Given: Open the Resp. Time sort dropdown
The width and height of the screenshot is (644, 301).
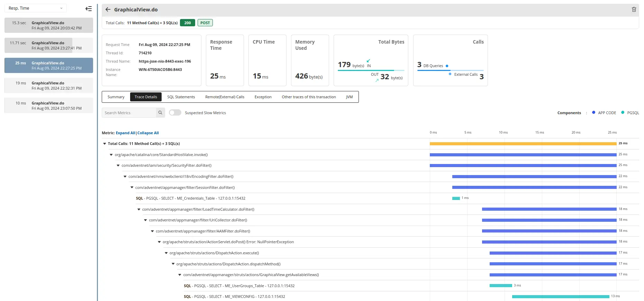Looking at the screenshot, I should [x=35, y=8].
